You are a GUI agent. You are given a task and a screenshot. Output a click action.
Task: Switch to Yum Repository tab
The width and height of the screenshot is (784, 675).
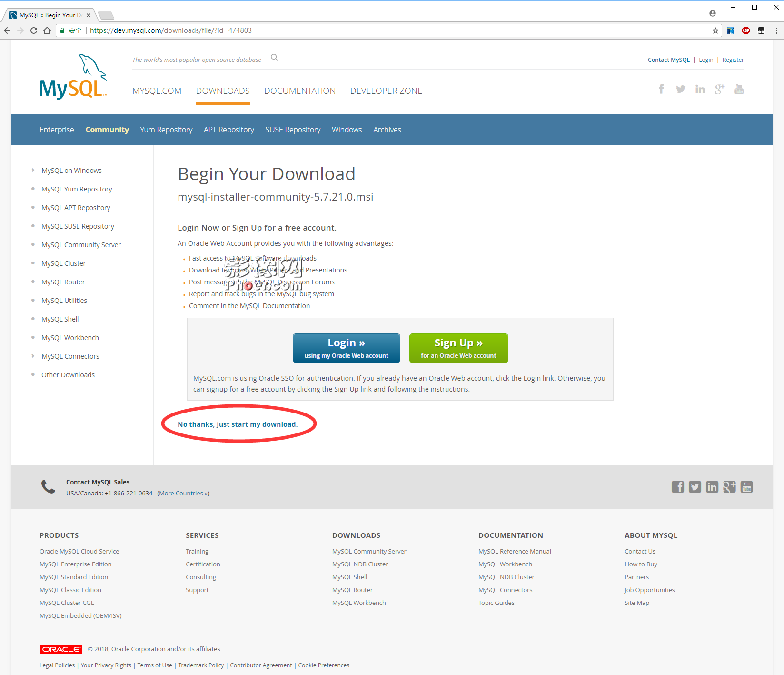tap(166, 130)
